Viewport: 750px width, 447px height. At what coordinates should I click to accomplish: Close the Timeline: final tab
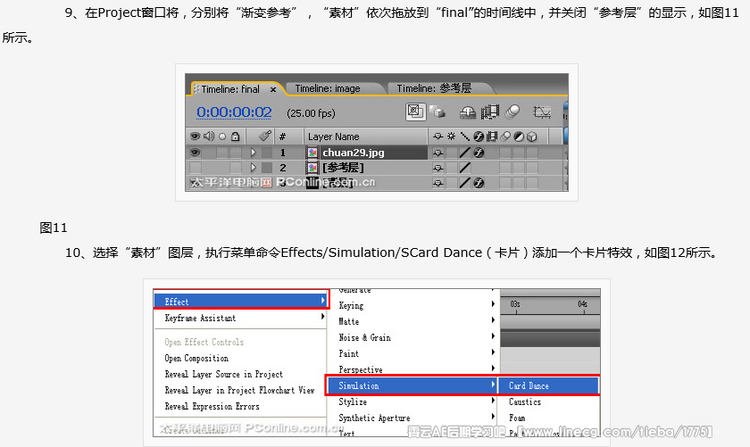[273, 89]
